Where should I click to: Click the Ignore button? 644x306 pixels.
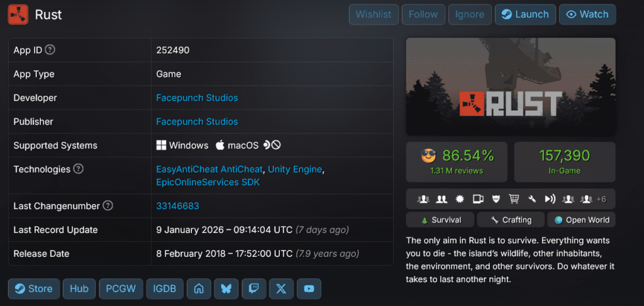470,14
